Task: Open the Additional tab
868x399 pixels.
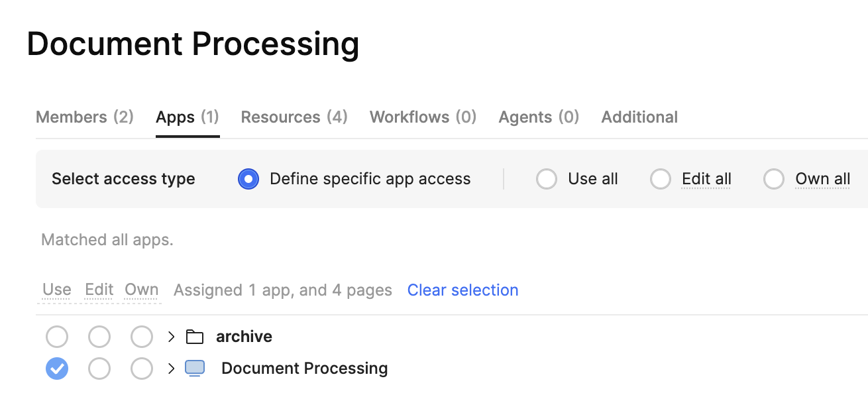Action: click(x=639, y=117)
